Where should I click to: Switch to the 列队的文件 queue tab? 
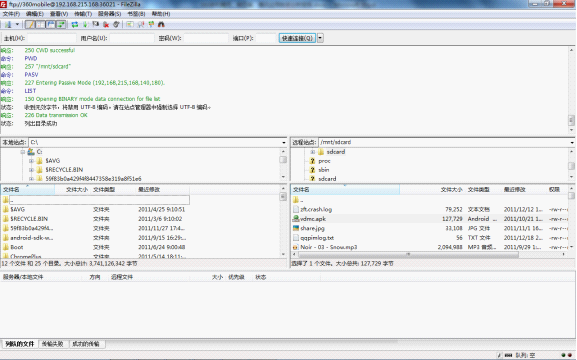[20, 344]
